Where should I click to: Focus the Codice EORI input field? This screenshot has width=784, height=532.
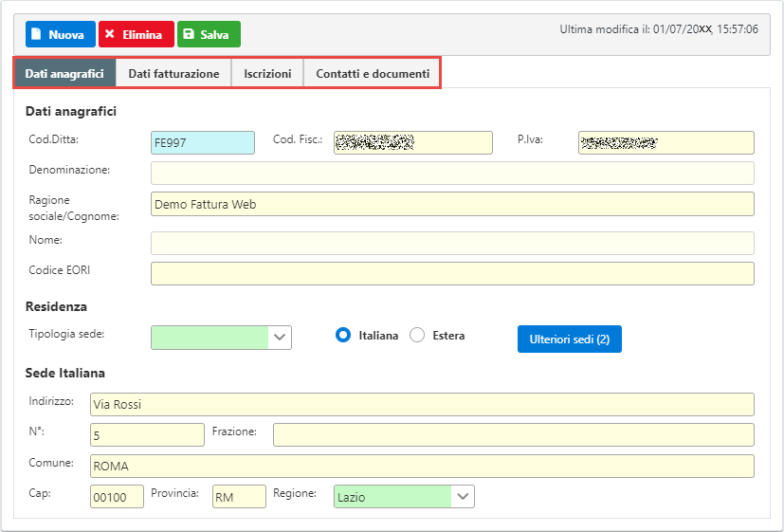452,273
